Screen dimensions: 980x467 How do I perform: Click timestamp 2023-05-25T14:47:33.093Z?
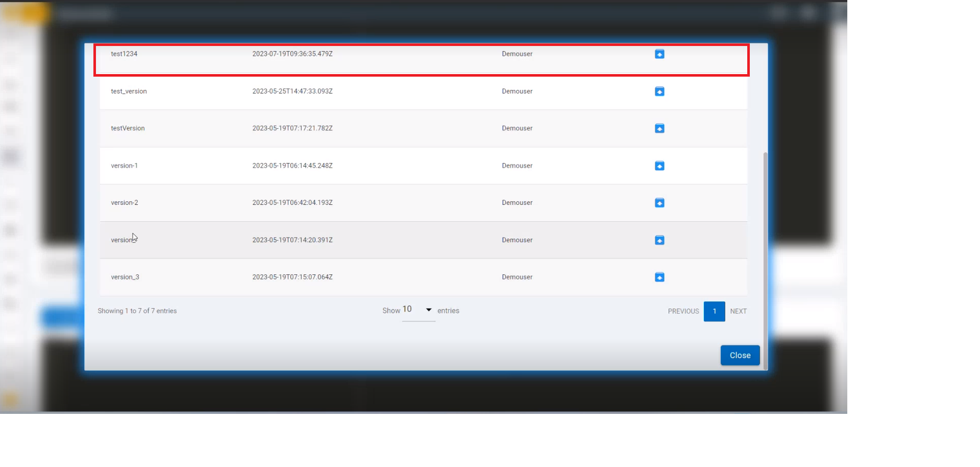(292, 91)
